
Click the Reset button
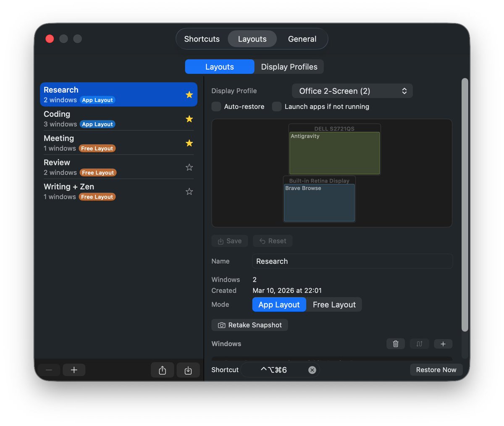(273, 241)
